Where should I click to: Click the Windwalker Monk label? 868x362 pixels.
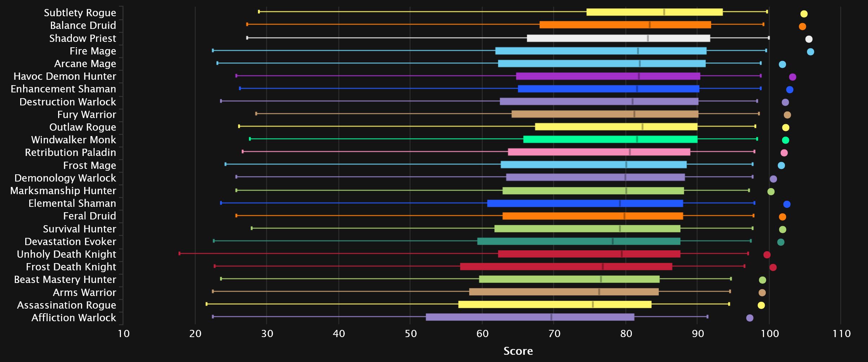coord(74,140)
